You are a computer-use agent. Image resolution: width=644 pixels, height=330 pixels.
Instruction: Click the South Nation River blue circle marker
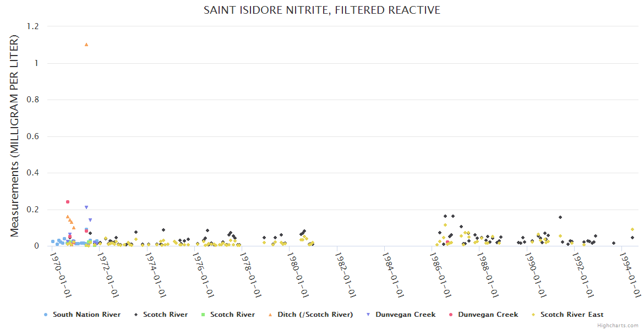pyautogui.click(x=46, y=315)
